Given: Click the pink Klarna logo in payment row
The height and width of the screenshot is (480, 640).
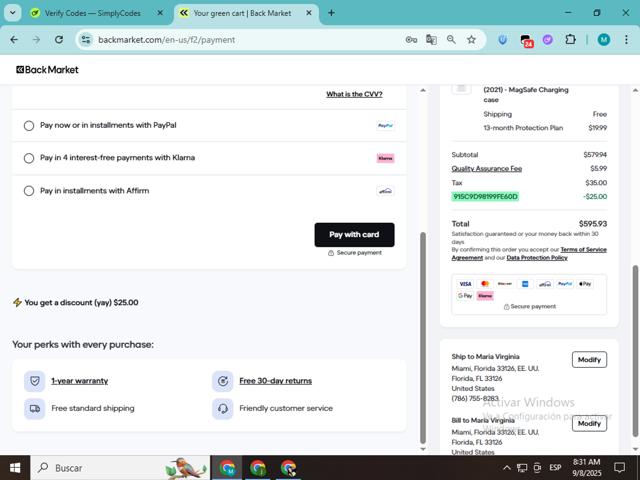Looking at the screenshot, I should tap(385, 158).
